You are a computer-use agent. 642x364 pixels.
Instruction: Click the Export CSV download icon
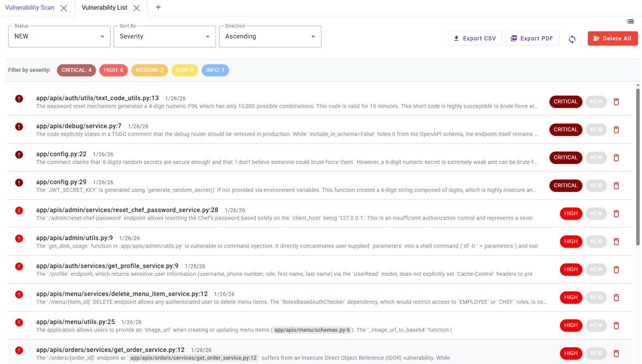(x=456, y=38)
